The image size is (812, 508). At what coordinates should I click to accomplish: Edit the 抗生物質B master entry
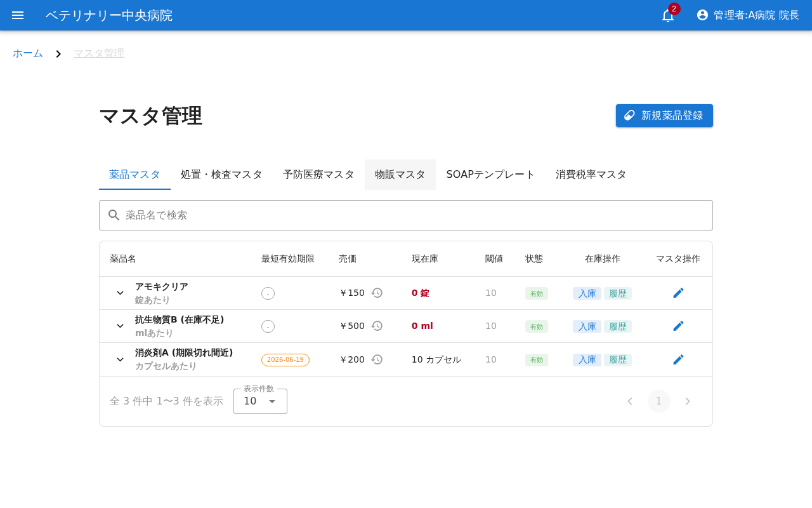point(678,326)
